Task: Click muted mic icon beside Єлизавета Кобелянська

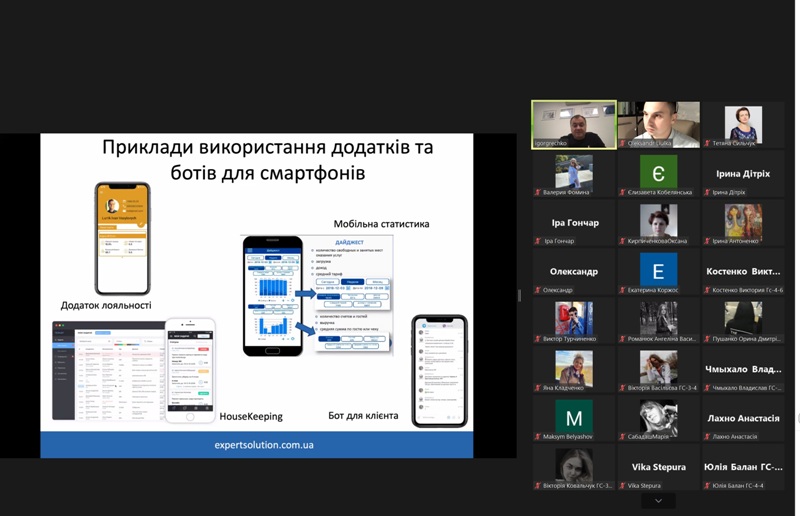Action: coord(622,192)
